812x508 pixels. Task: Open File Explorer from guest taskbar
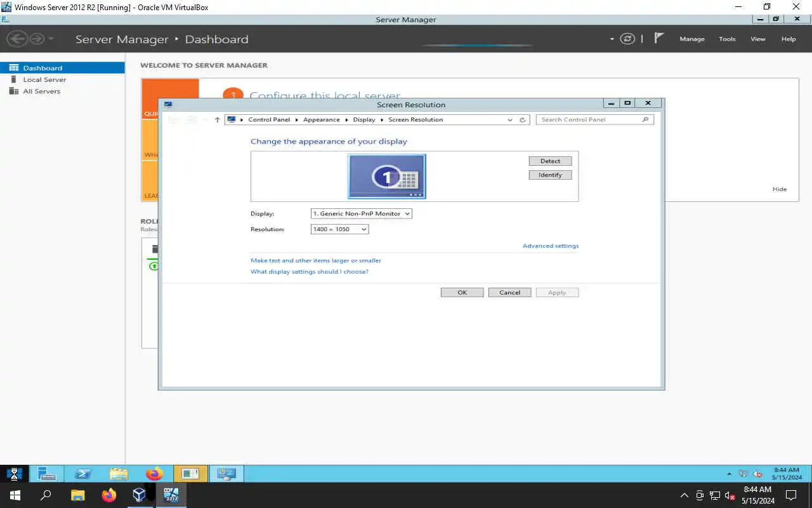click(x=119, y=474)
